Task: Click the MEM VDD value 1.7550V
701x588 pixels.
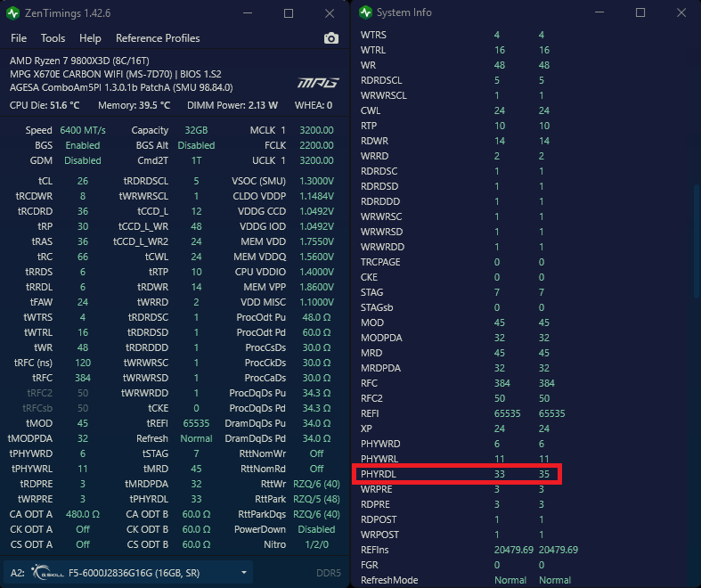Action: click(x=316, y=241)
